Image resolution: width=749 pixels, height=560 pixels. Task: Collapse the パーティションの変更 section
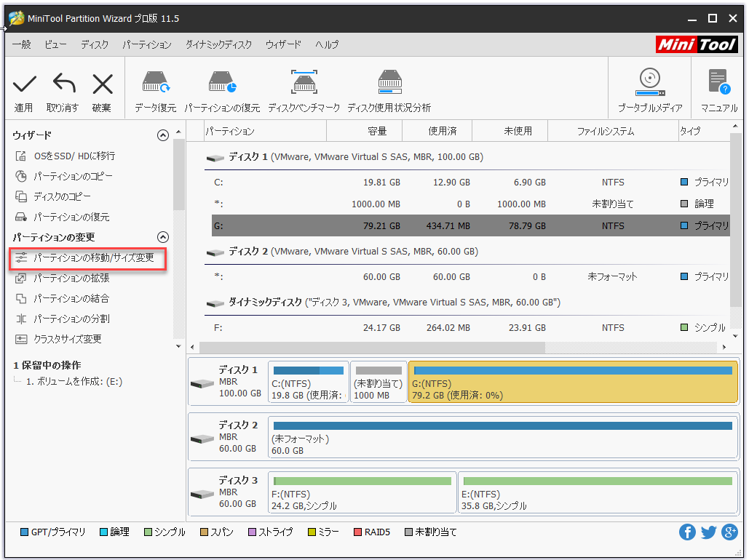163,237
